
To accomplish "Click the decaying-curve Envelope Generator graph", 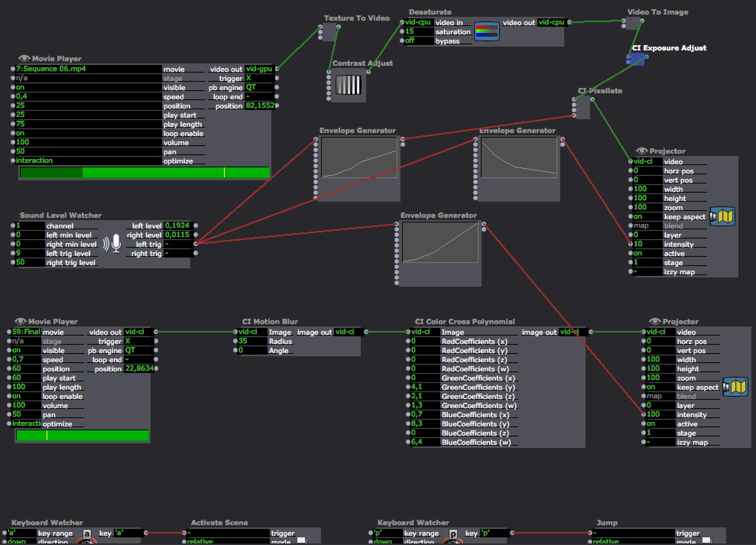I will click(x=519, y=157).
